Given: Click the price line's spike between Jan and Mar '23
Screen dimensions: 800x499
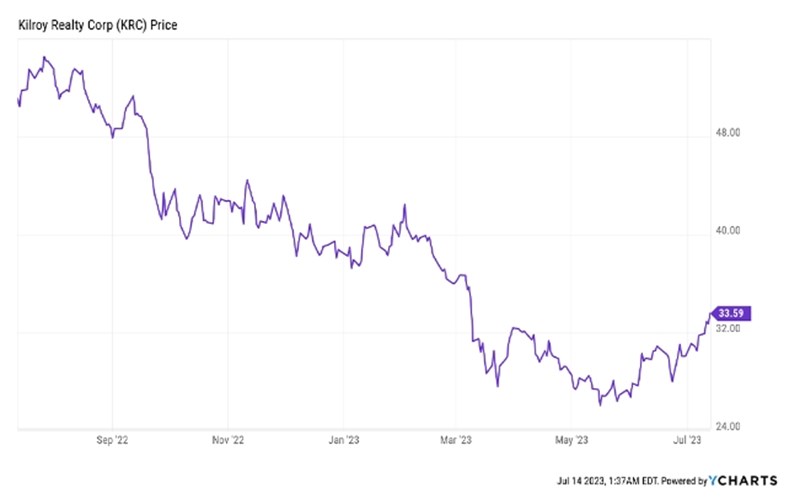Looking at the screenshot, I should (x=404, y=206).
